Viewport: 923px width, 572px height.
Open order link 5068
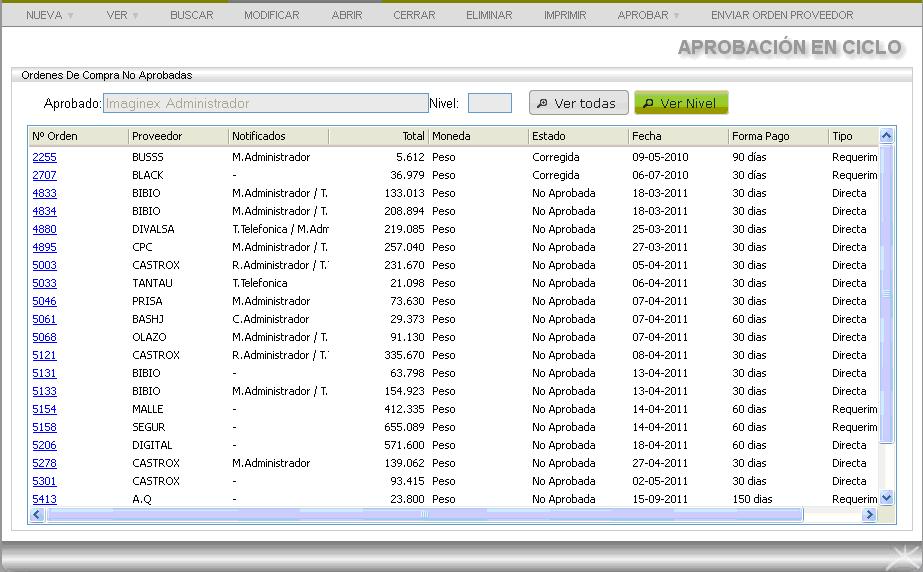point(45,337)
